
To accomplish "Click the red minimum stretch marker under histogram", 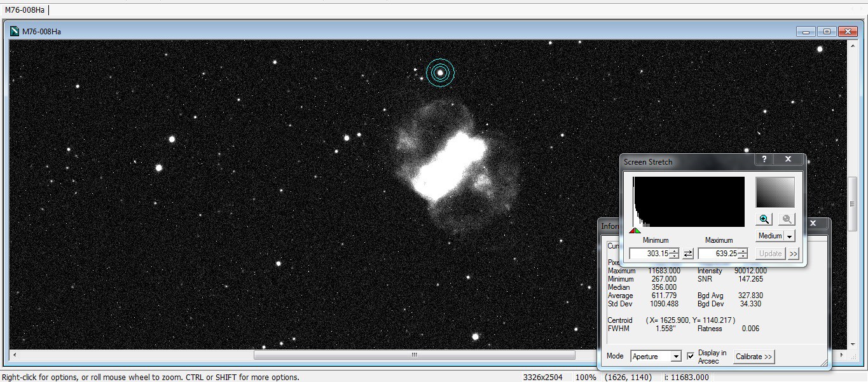I will [x=632, y=230].
